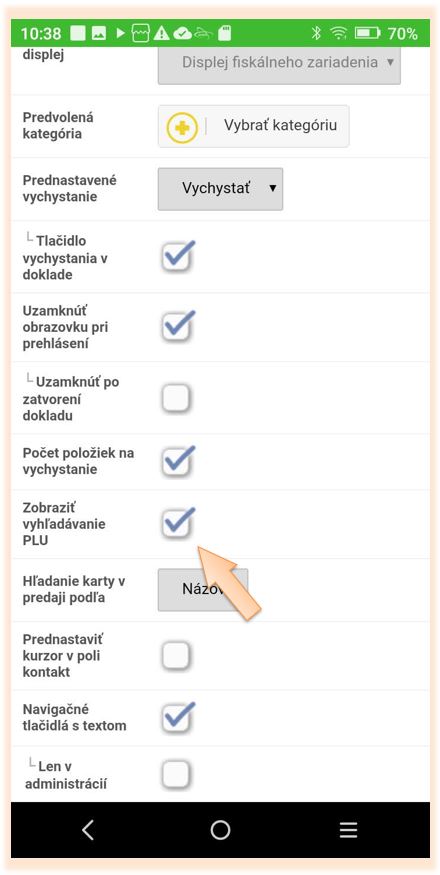Tap the SD card notification icon

tap(224, 33)
